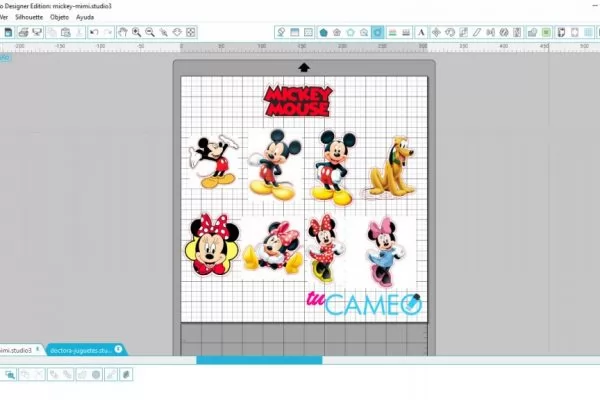The image size is (600, 400).
Task: Click the Paste clipboard icon
Action: [66, 33]
